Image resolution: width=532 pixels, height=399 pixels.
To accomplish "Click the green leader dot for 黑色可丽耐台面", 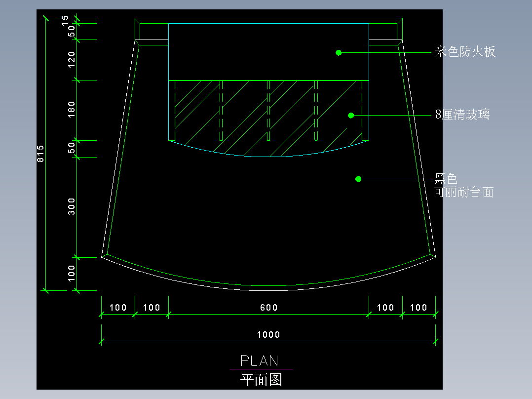I will [x=358, y=179].
